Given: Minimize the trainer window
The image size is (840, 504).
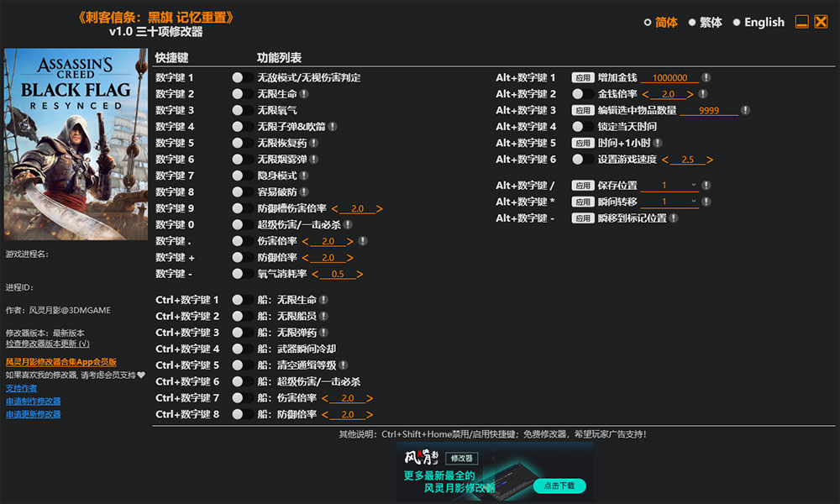Looking at the screenshot, I should tap(801, 22).
